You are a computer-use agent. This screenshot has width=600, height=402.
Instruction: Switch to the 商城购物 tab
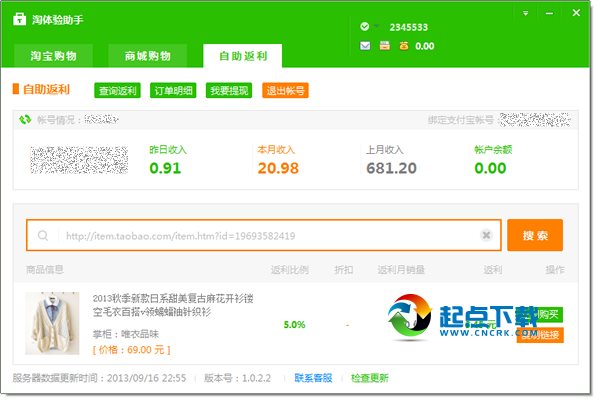(x=147, y=56)
